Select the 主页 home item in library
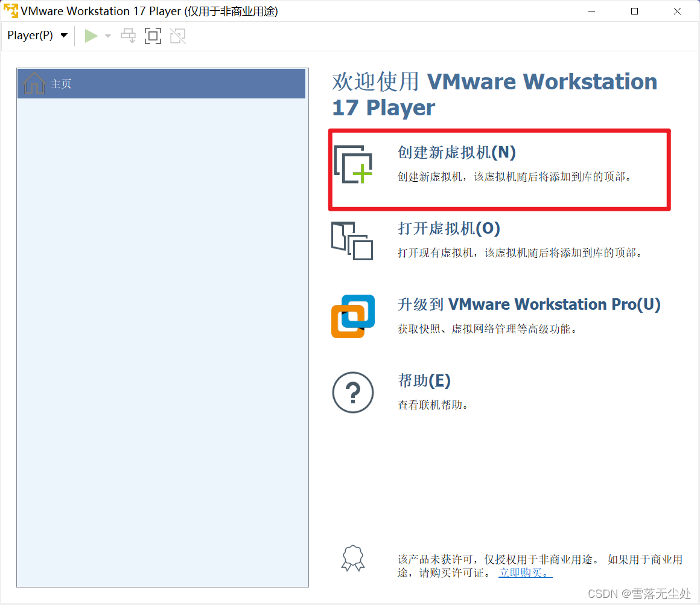The image size is (700, 605). click(162, 83)
